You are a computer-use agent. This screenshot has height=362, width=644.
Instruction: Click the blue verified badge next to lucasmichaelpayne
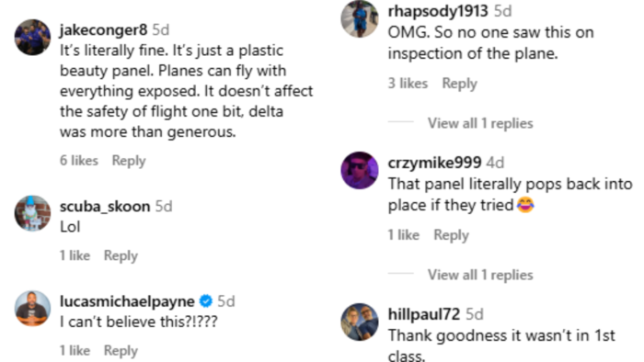coord(206,301)
